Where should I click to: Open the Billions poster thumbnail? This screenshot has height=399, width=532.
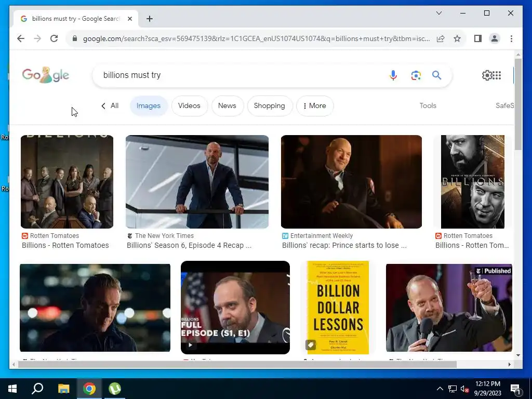point(473,182)
